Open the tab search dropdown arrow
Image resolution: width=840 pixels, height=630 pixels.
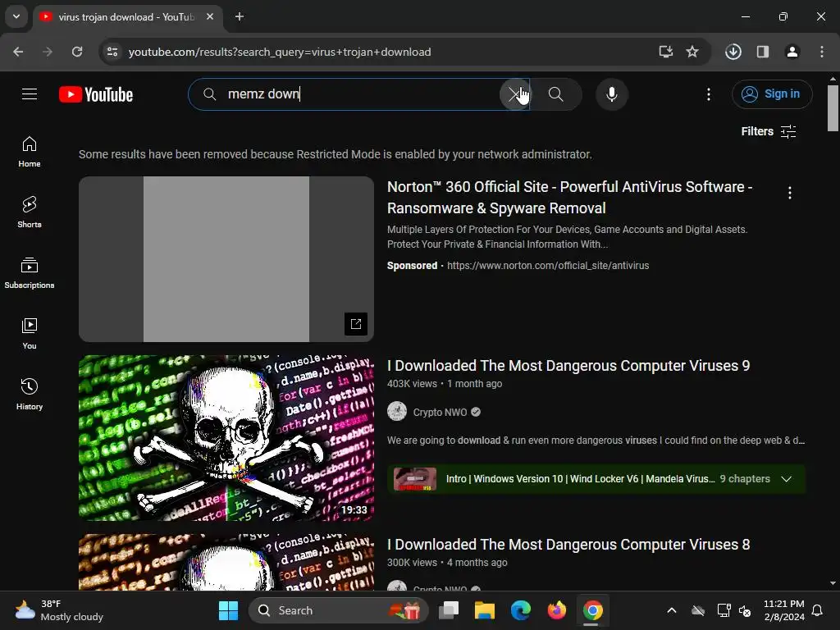tap(16, 16)
